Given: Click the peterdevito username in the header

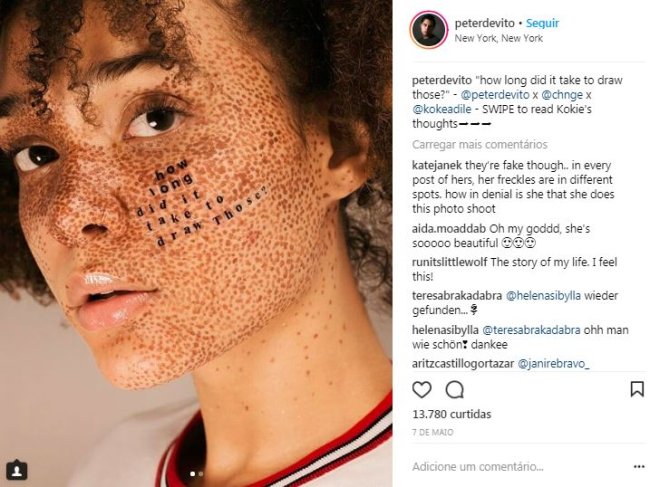Looking at the screenshot, I should (x=486, y=23).
